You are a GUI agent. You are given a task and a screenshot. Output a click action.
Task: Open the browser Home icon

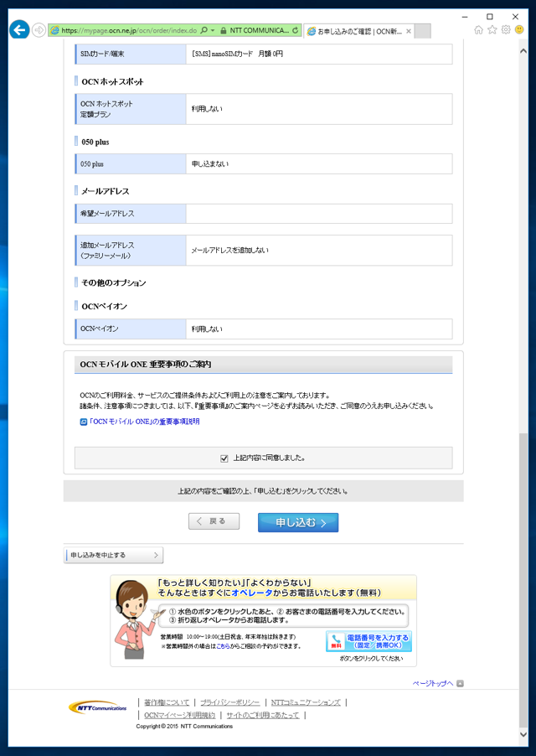tap(478, 30)
